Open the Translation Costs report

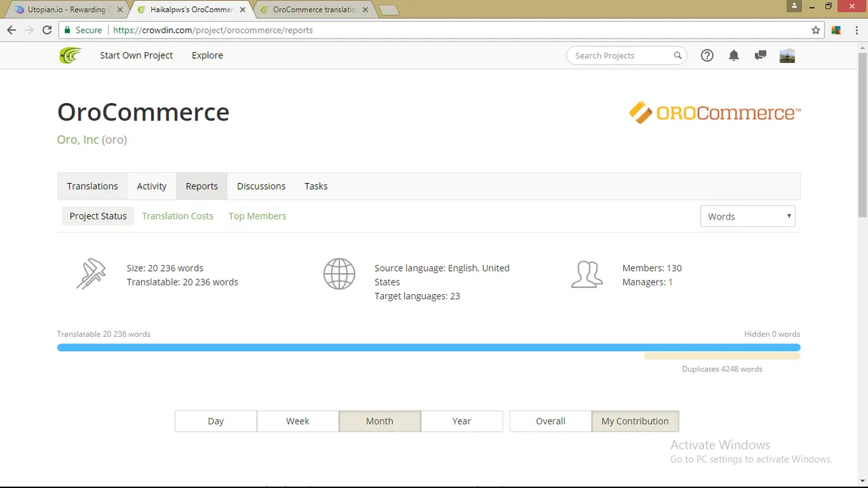(x=178, y=216)
